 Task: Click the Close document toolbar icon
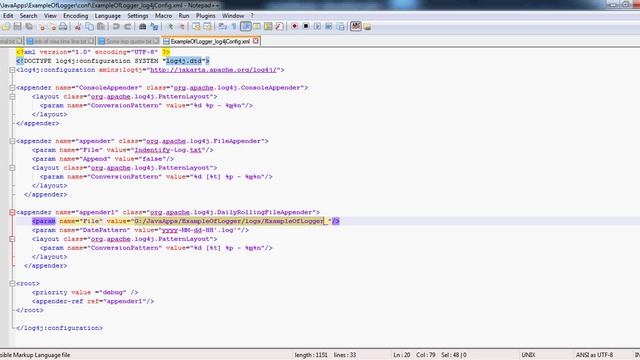click(x=42, y=27)
